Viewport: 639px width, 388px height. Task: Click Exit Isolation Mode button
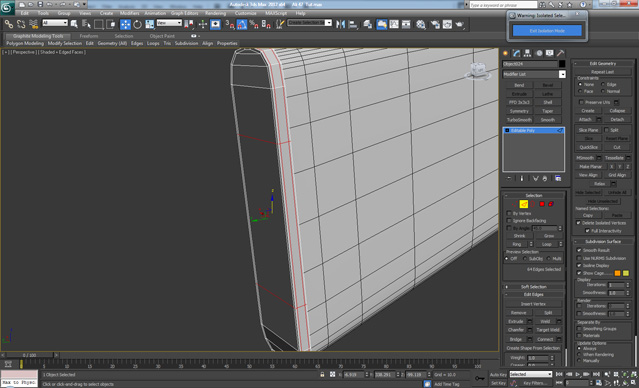[x=547, y=31]
